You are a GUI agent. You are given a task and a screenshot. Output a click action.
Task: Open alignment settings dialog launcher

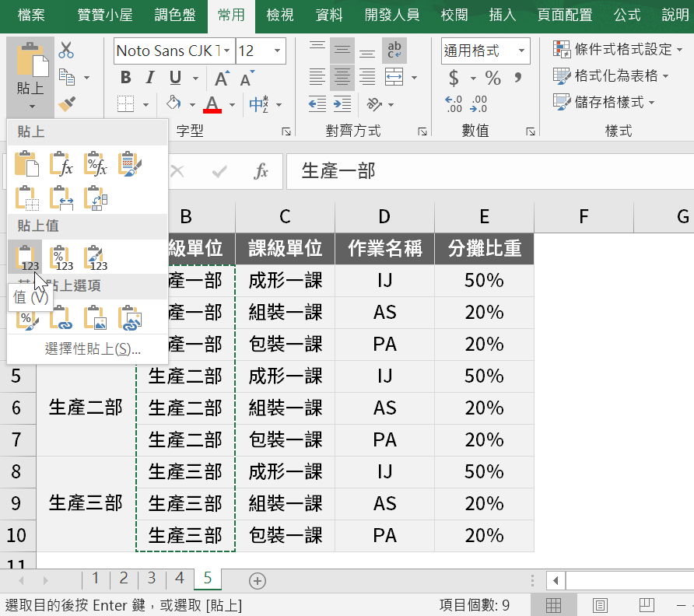pos(422,131)
